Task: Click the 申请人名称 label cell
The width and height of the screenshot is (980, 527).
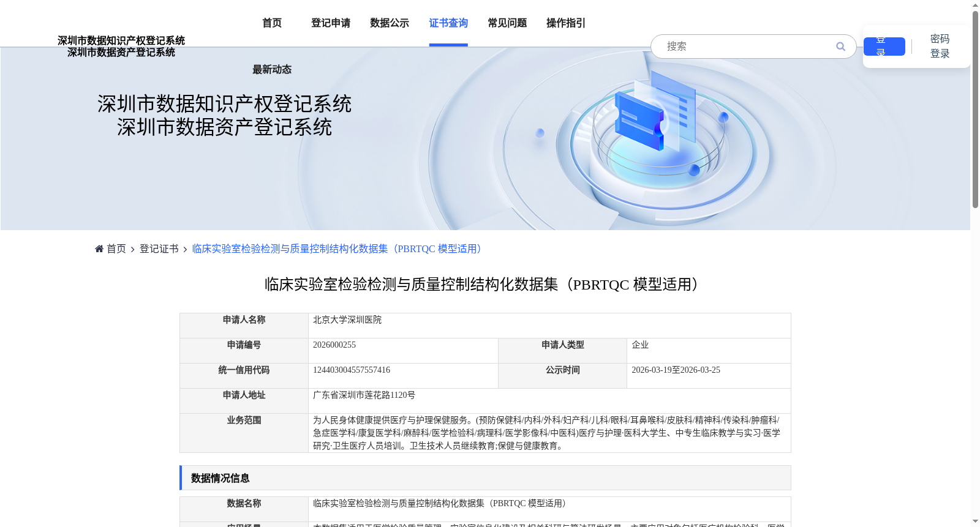Action: point(244,326)
